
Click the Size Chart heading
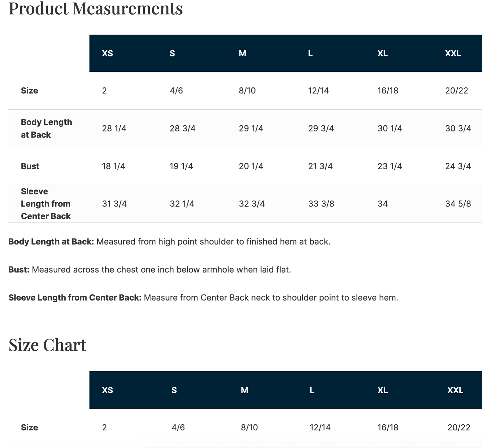(47, 345)
